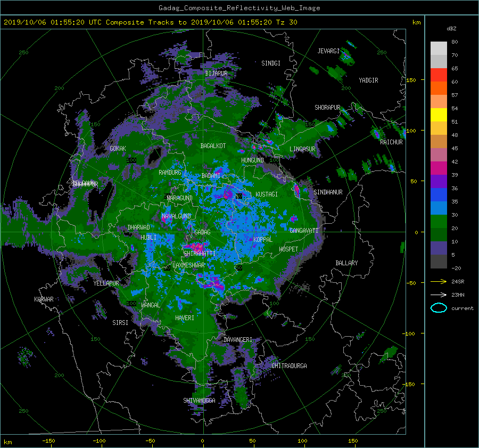This screenshot has height=448, width=479.
Task: Click the RAMDURG city label
Action: tap(170, 173)
